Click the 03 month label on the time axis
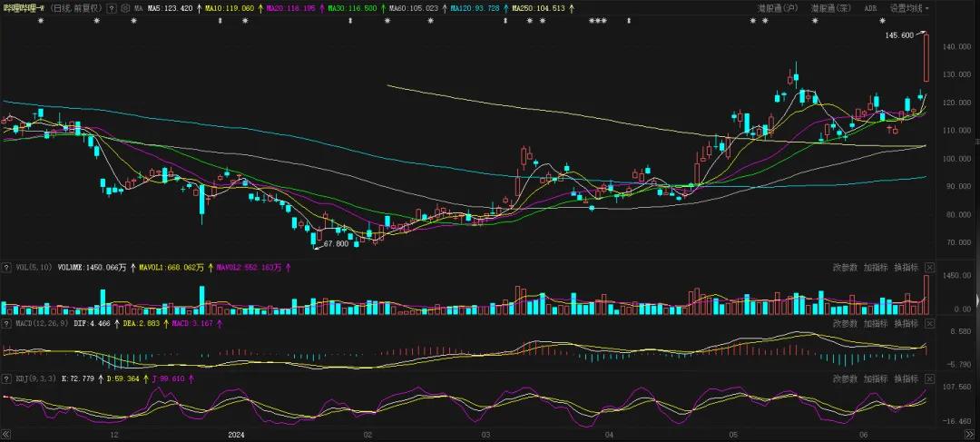The height and width of the screenshot is (442, 980). click(x=485, y=435)
